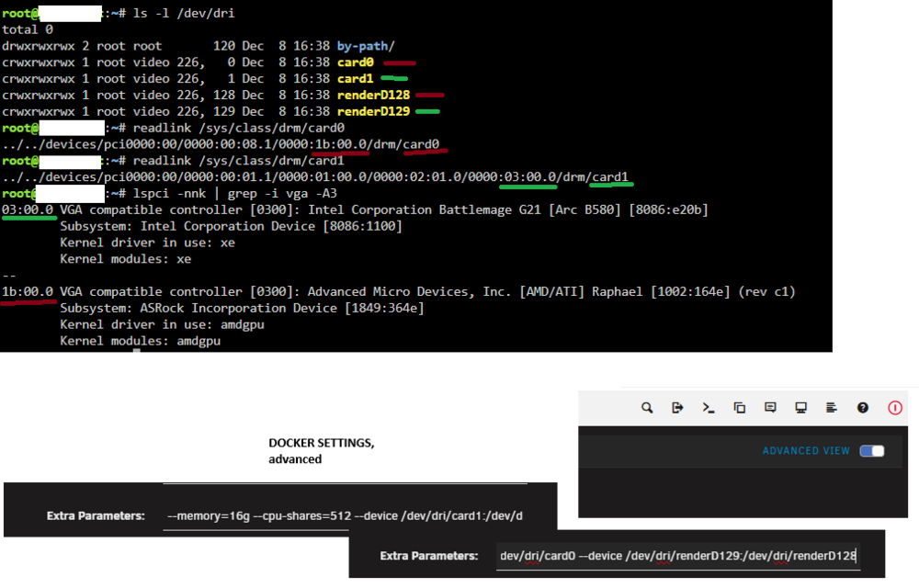The width and height of the screenshot is (919, 588).
Task: Click the logout arrow icon
Action: point(677,408)
